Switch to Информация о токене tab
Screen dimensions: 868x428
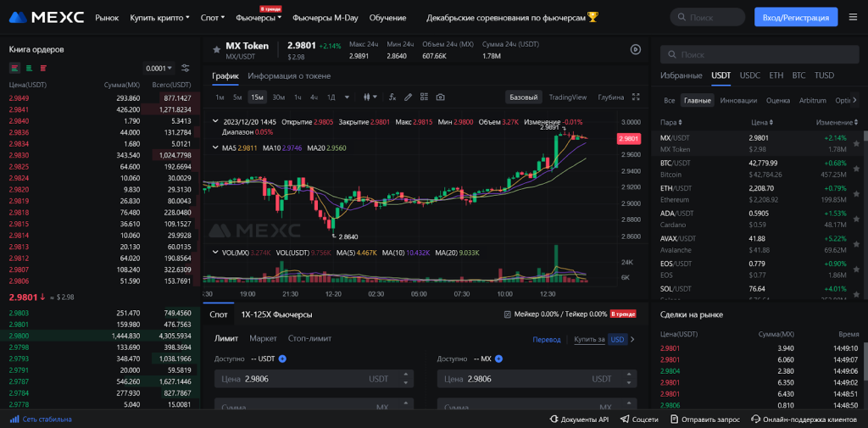(289, 76)
